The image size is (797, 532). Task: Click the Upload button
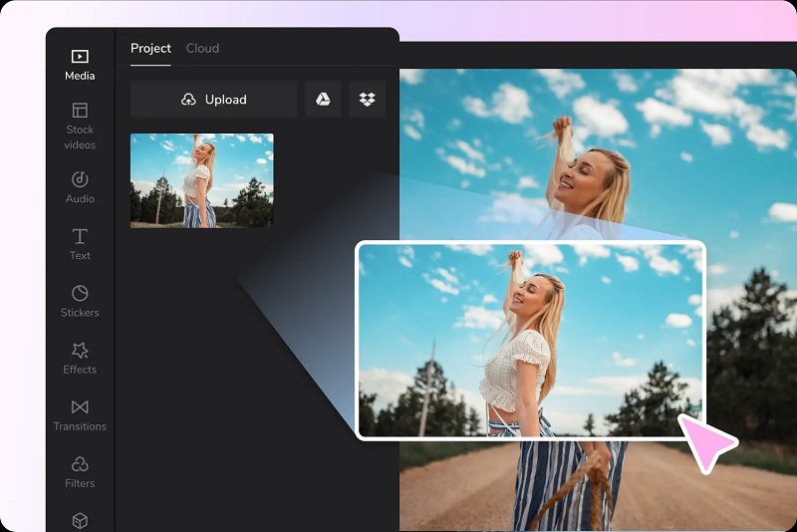214,99
